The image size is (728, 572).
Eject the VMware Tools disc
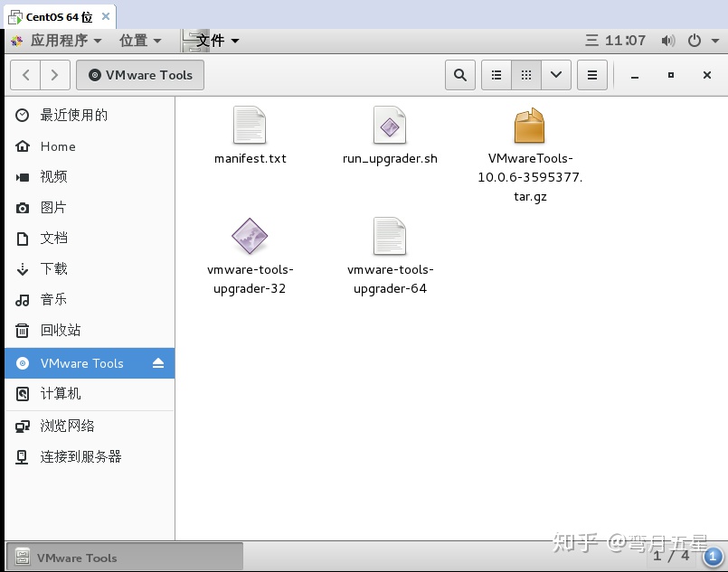click(158, 362)
